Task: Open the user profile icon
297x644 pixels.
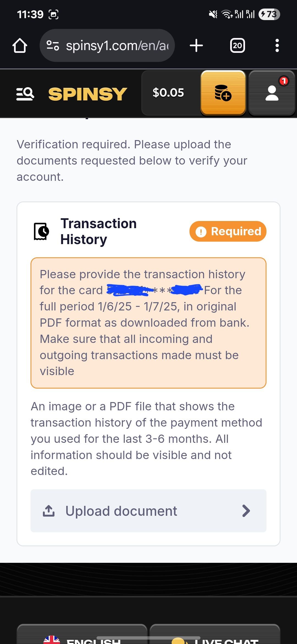Action: pos(272,94)
